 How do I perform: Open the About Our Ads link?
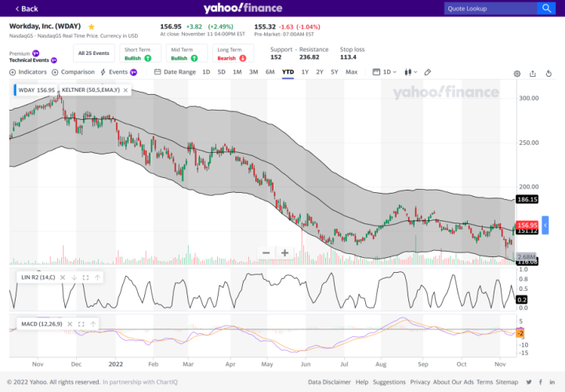453,382
